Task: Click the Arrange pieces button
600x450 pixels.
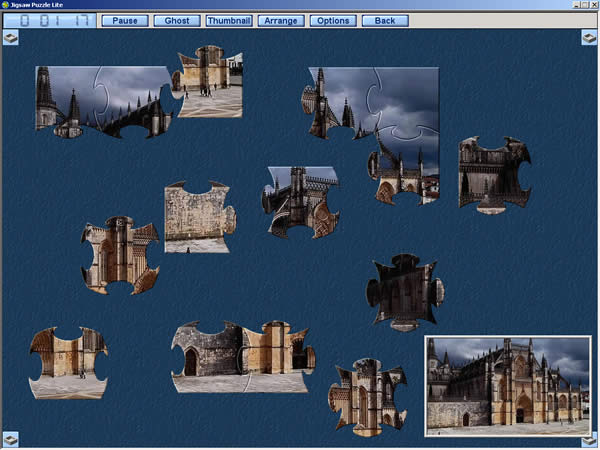Action: click(x=281, y=21)
